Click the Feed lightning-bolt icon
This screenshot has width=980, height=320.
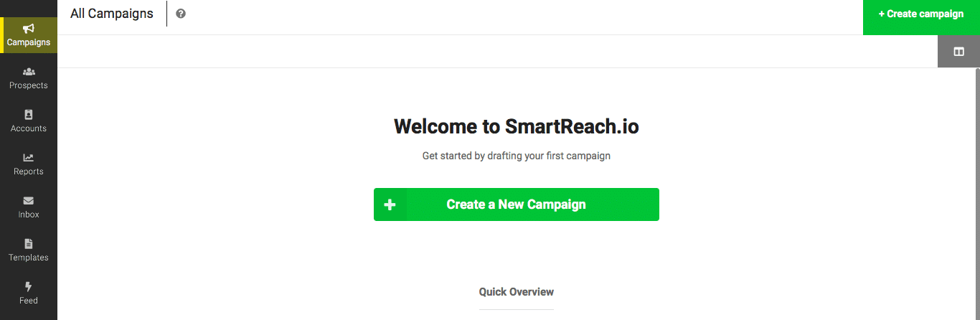29,287
